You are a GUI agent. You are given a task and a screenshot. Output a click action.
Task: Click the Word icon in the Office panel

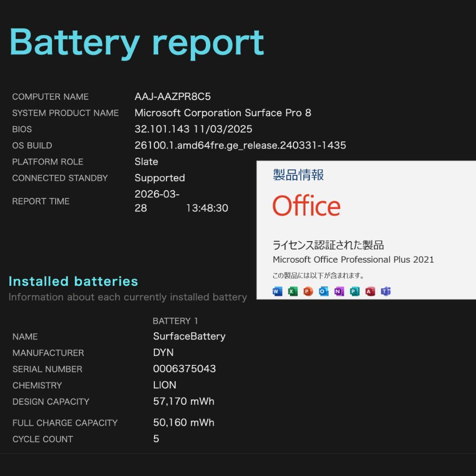(278, 291)
